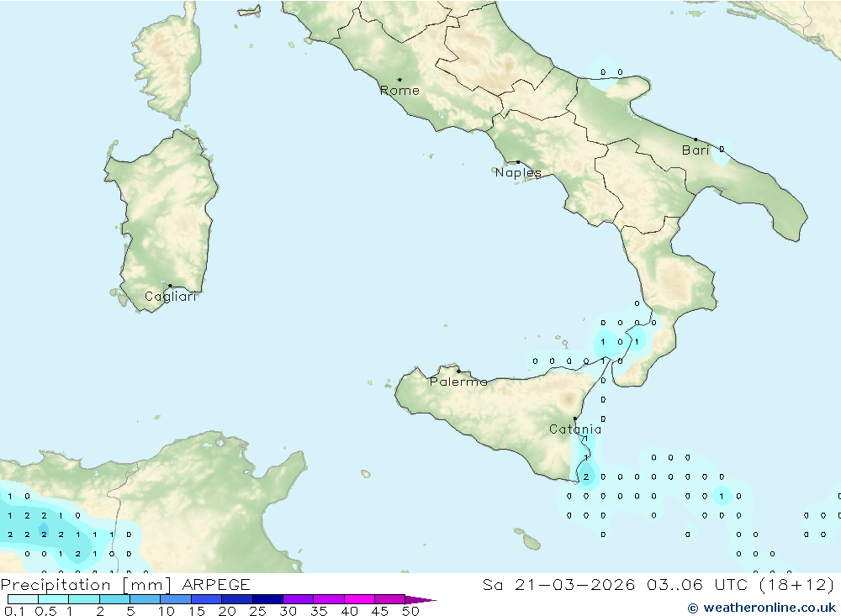
Task: Click the legend arrow tip above 50
Action: [x=421, y=599]
